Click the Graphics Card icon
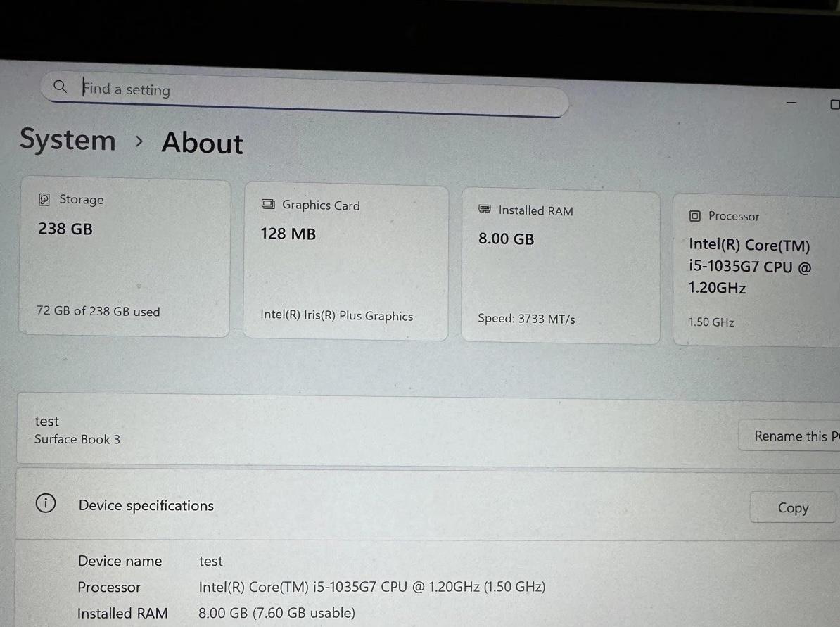The image size is (840, 627). [x=268, y=204]
